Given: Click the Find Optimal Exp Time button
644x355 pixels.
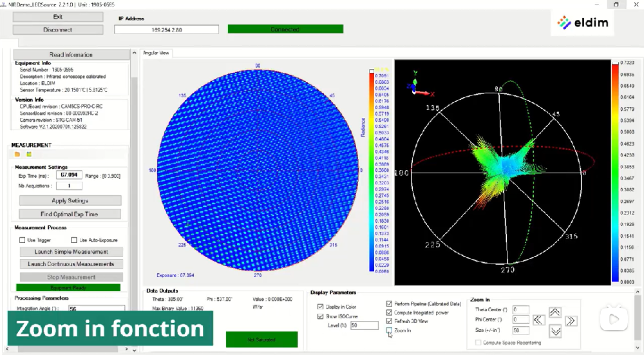Looking at the screenshot, I should click(x=70, y=214).
